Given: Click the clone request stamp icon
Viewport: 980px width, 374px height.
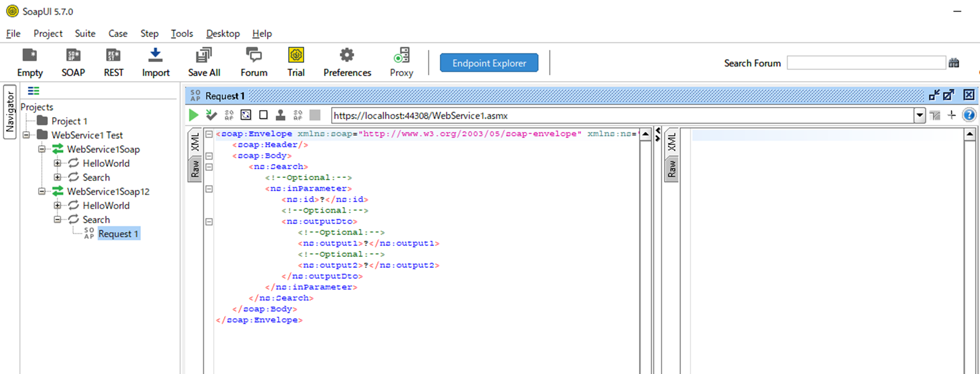Looking at the screenshot, I should pyautogui.click(x=281, y=115).
